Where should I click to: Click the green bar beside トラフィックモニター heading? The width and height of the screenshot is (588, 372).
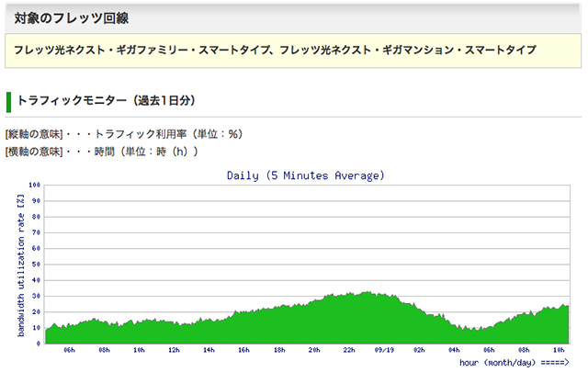click(x=8, y=100)
